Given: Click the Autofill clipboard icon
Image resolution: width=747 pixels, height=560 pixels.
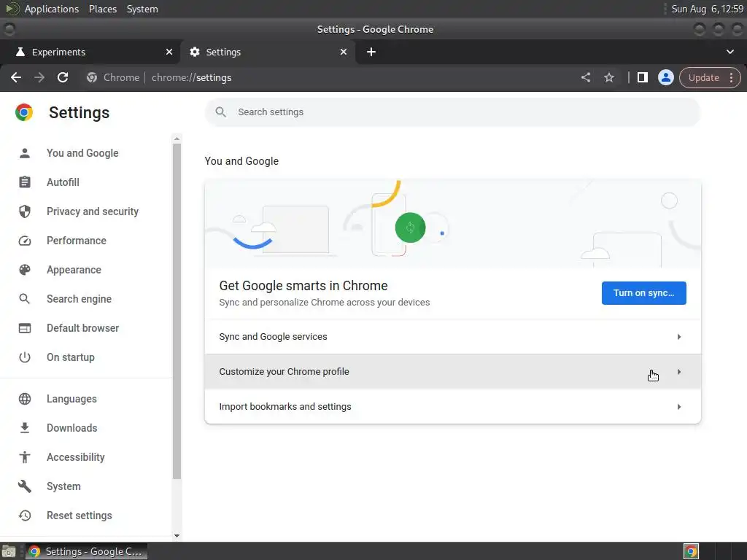Looking at the screenshot, I should [x=25, y=182].
